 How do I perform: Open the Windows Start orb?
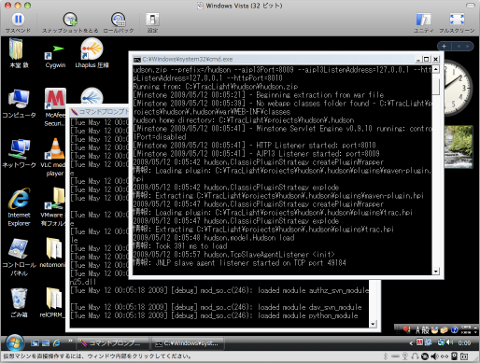pyautogui.click(x=15, y=343)
